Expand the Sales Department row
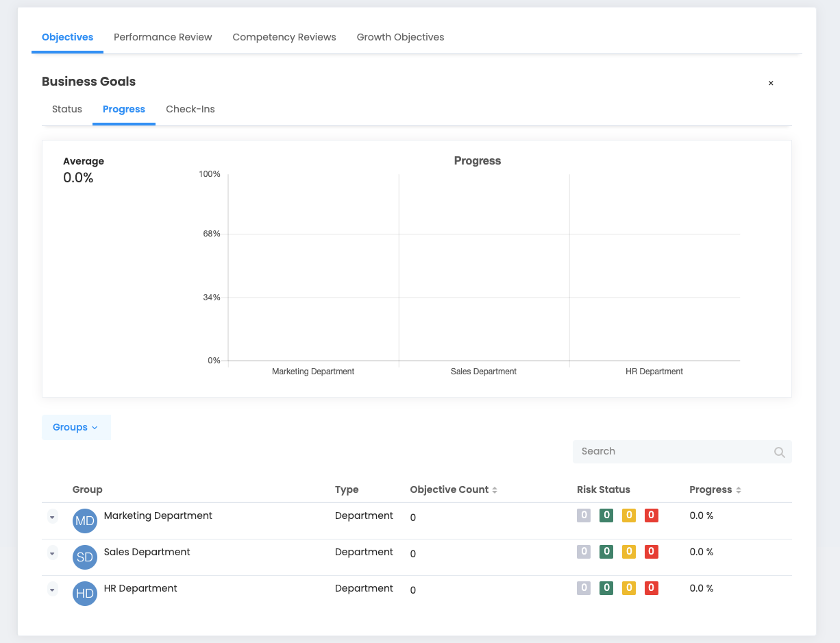The image size is (840, 643). tap(53, 553)
